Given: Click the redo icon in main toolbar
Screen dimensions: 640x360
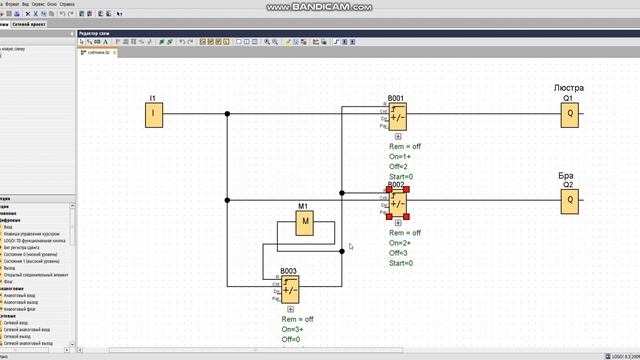Looking at the screenshot, I should [70, 14].
